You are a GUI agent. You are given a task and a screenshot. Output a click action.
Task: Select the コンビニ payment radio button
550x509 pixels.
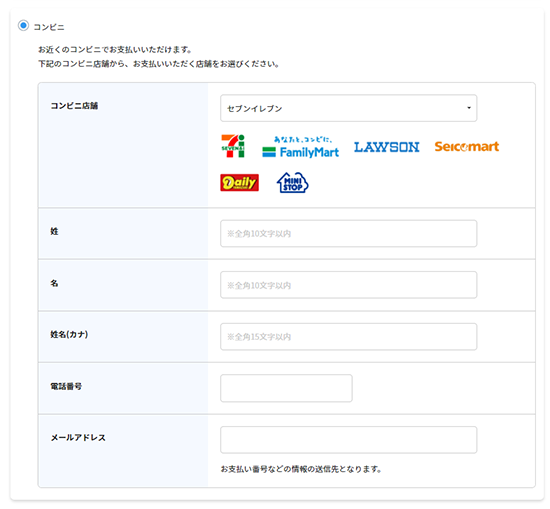[24, 26]
